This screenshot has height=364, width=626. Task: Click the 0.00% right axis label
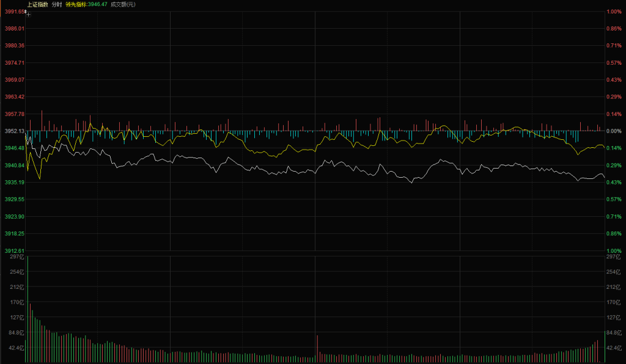click(614, 131)
